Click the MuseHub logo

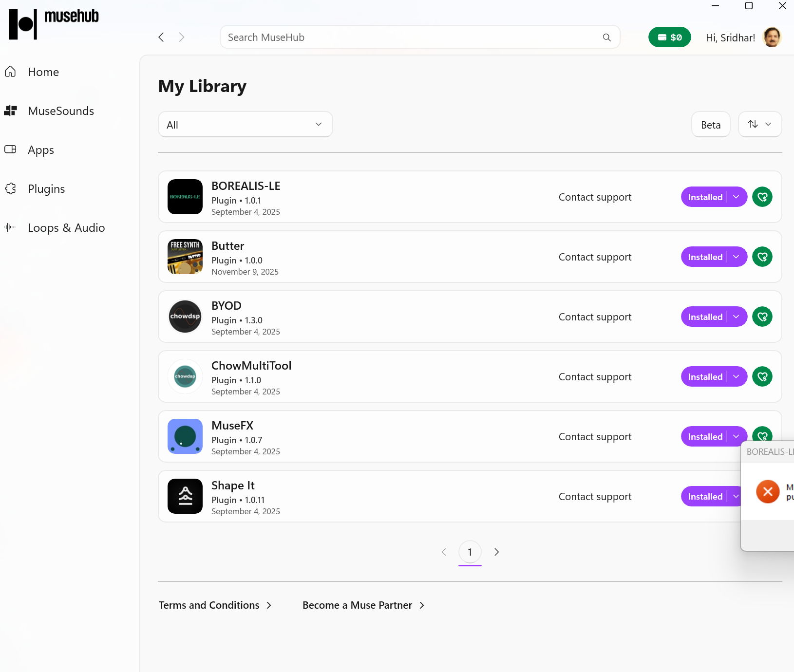[54, 23]
